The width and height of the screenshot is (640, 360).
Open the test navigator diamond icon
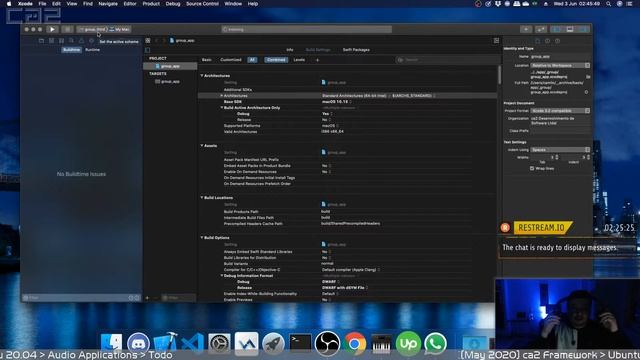coord(91,41)
